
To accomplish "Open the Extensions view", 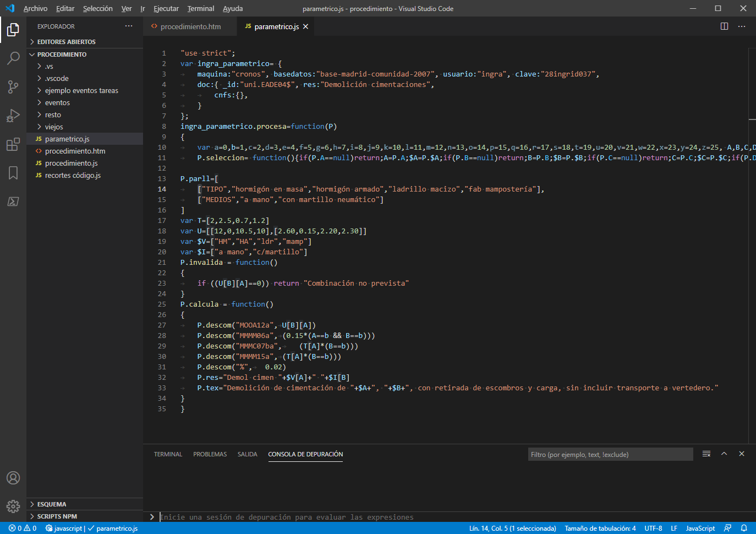I will tap(13, 145).
